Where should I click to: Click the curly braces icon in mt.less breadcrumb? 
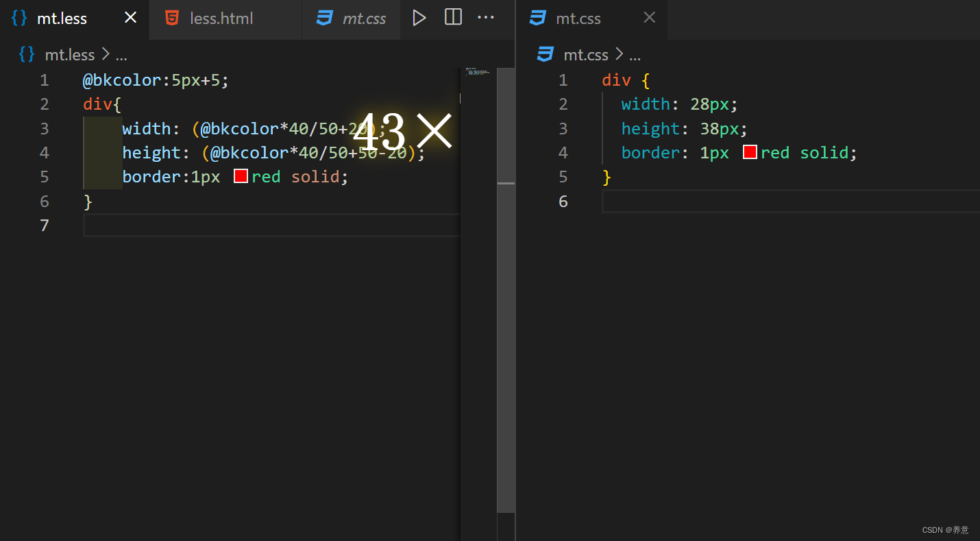[27, 55]
